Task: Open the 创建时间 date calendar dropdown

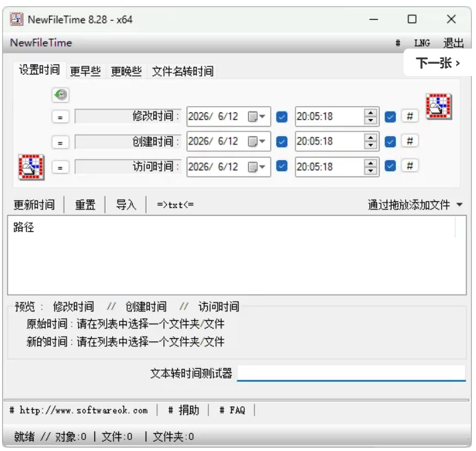Action: pos(257,141)
